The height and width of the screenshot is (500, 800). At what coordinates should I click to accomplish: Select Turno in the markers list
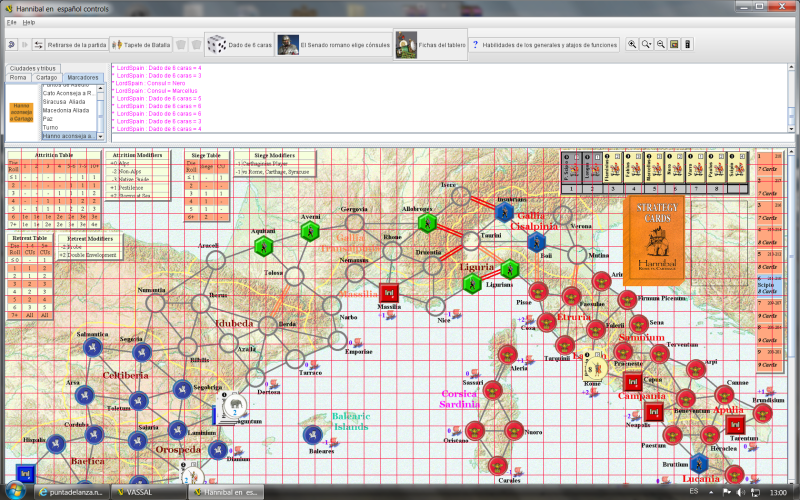(69, 128)
